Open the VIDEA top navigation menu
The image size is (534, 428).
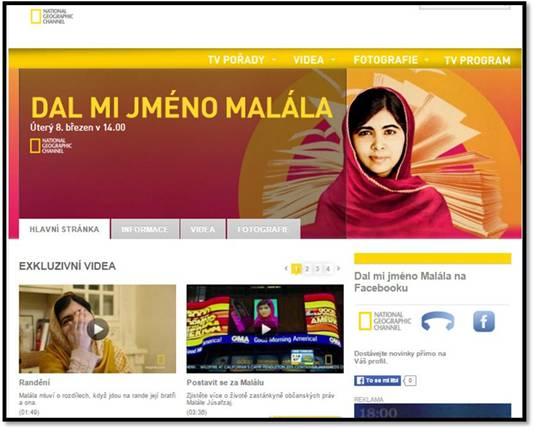309,60
